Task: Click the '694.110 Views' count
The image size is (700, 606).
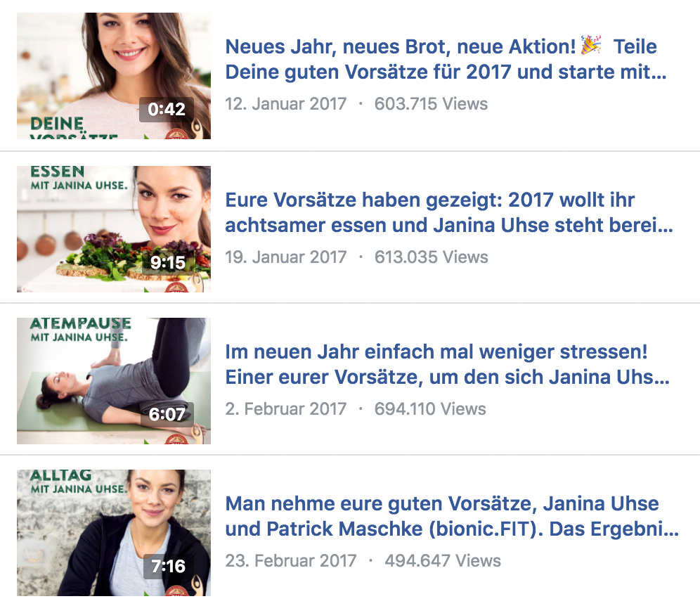Action: tap(430, 409)
